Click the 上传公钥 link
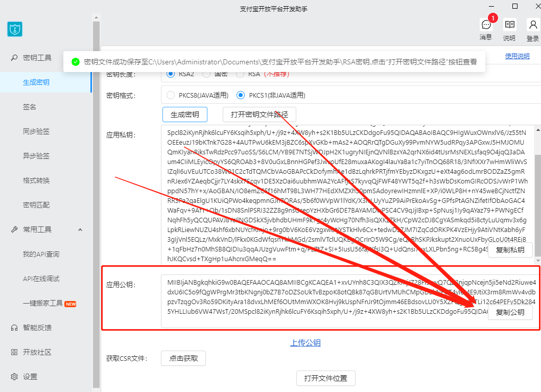This screenshot has width=541, height=392. point(305,343)
